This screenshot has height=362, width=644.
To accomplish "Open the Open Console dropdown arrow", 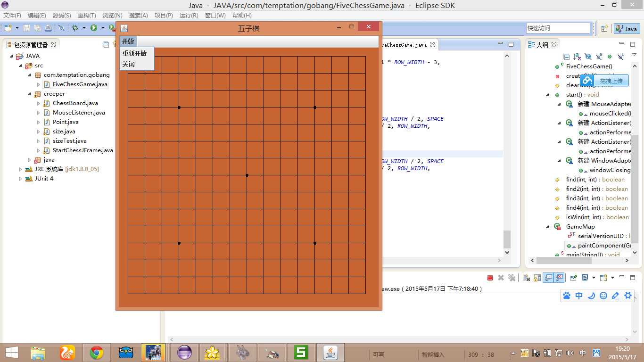I will click(612, 278).
